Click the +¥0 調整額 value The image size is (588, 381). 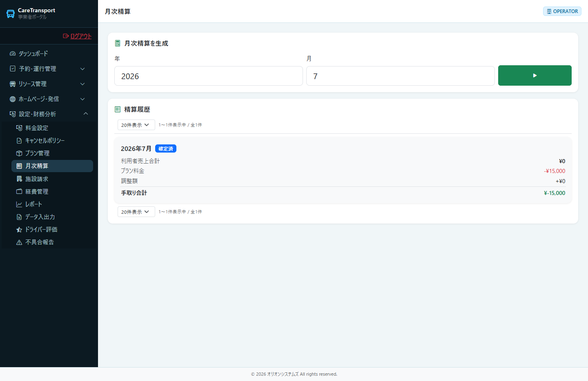(x=560, y=181)
